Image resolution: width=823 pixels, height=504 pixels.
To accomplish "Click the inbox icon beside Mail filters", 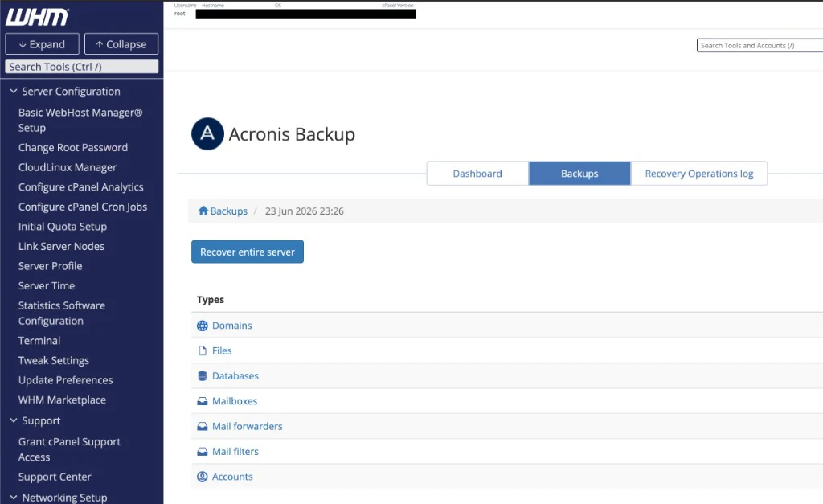I will (x=202, y=452).
